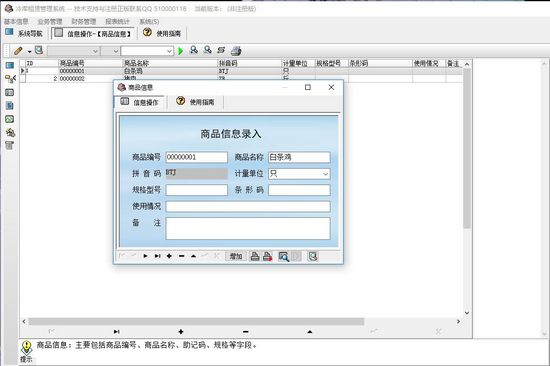Click the print icon in dialog toolbar
The height and width of the screenshot is (366, 550).
click(255, 256)
